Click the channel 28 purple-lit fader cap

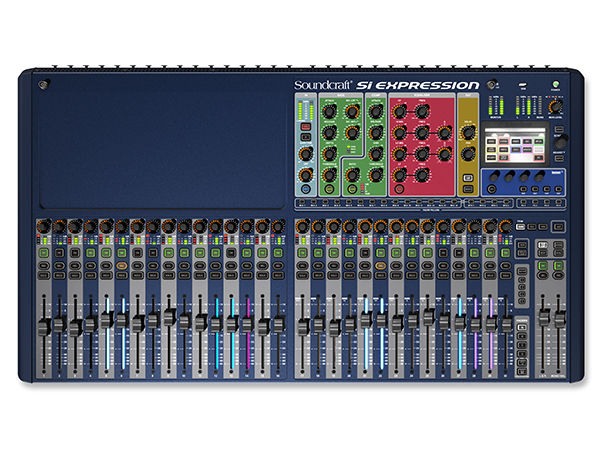coord(475,324)
